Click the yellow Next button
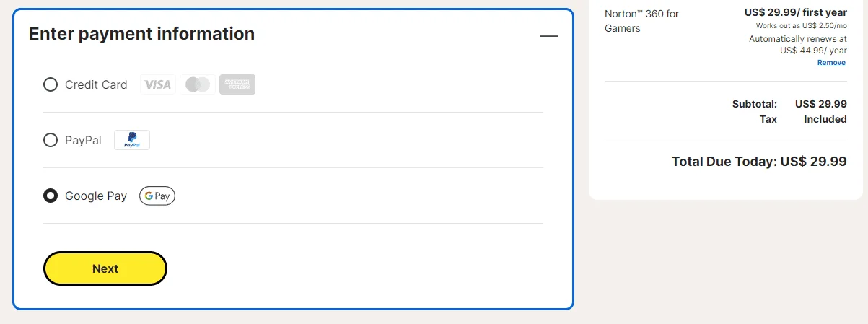Image resolution: width=868 pixels, height=324 pixels. point(105,268)
